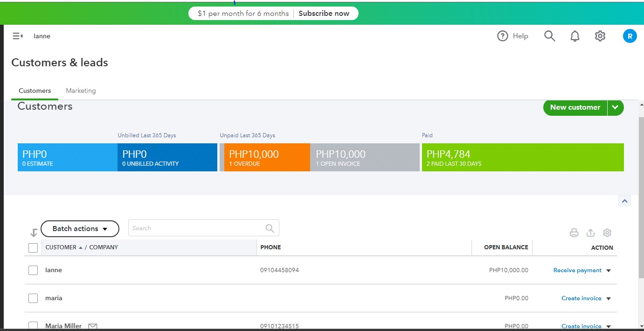Click the Help question mark icon
Viewport: 644px width, 331px height.
(x=502, y=36)
